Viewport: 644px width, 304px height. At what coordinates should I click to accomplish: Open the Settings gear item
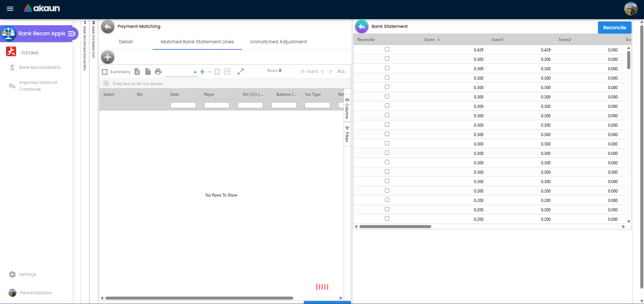pos(12,274)
